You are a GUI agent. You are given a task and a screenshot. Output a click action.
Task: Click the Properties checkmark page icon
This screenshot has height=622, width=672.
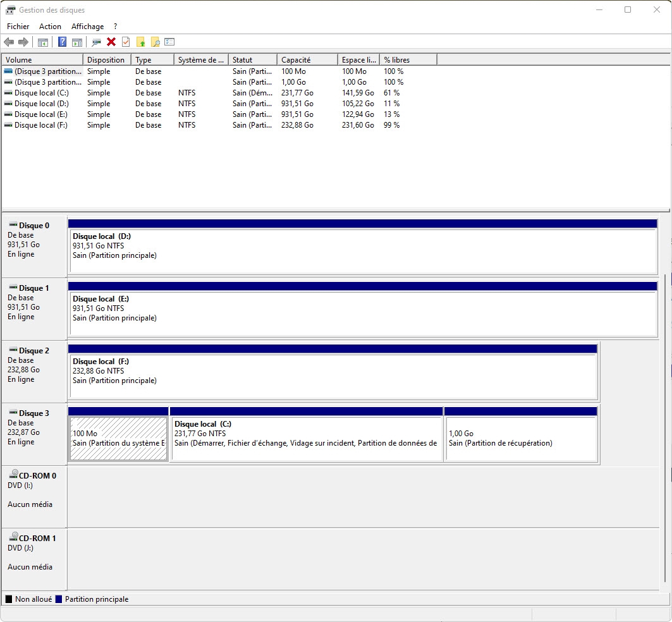point(126,42)
